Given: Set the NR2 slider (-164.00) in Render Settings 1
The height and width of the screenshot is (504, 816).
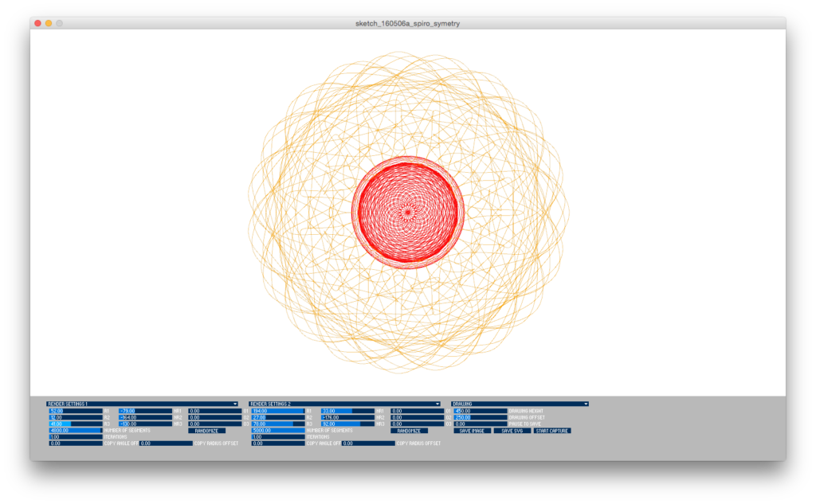Looking at the screenshot, I should [145, 418].
